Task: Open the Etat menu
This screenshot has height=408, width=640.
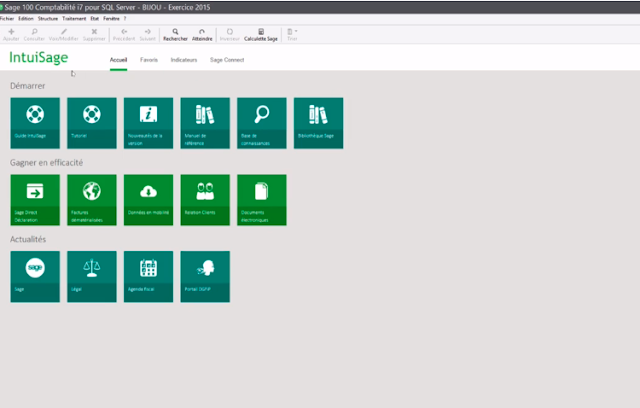Action: tap(95, 18)
